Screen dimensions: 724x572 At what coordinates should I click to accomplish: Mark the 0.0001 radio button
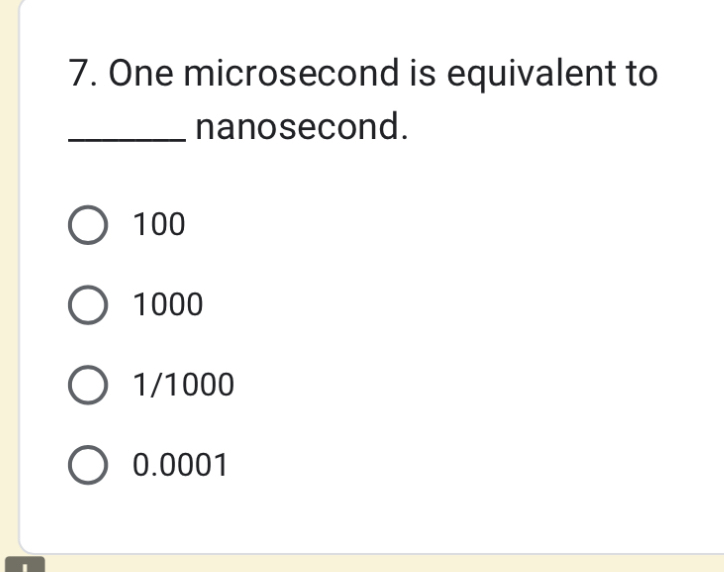pyautogui.click(x=88, y=465)
